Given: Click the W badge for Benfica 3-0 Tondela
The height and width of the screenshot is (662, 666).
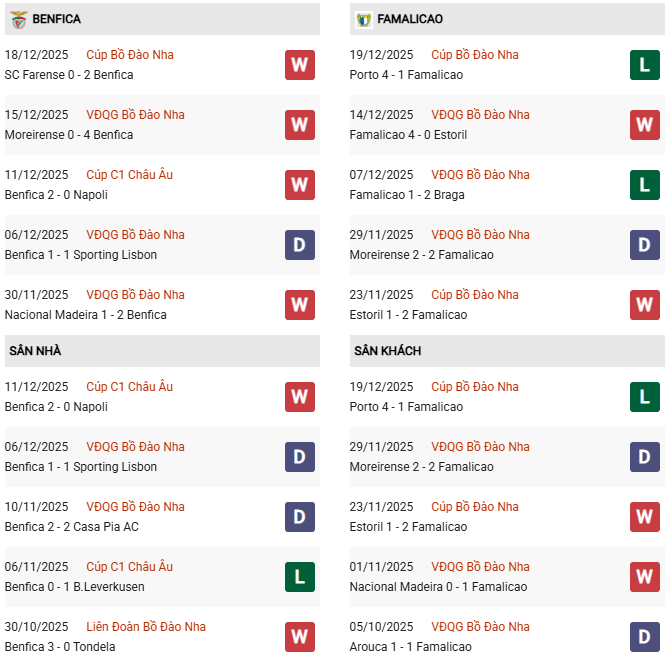Looking at the screenshot, I should pyautogui.click(x=299, y=637).
